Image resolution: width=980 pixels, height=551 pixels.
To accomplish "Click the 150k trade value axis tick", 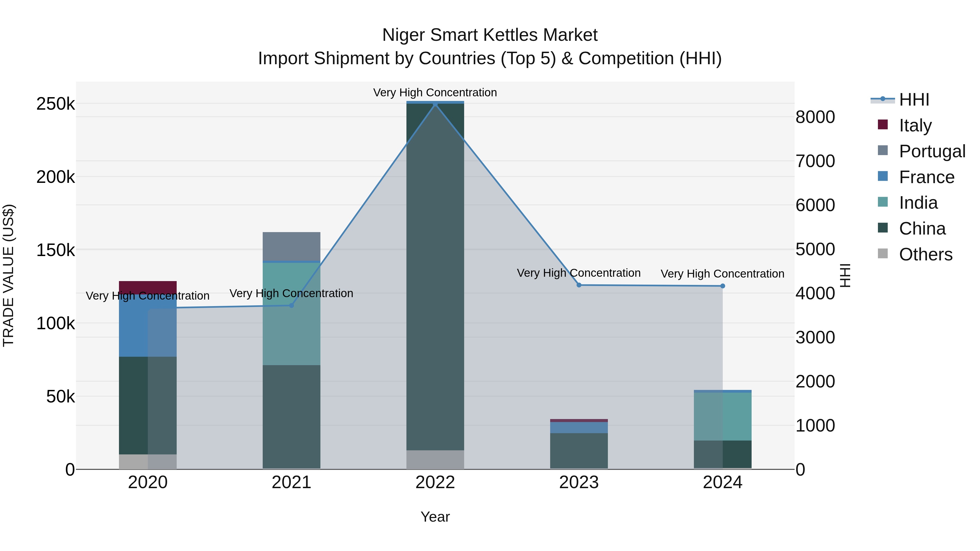I will pyautogui.click(x=56, y=250).
